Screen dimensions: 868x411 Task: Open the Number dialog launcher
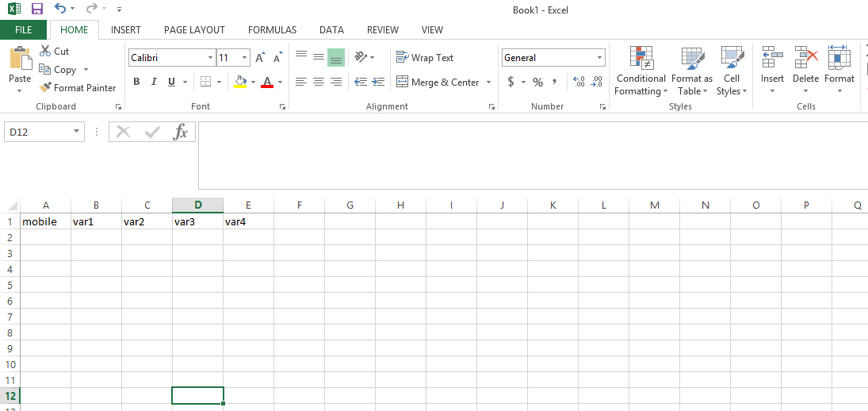click(x=602, y=106)
